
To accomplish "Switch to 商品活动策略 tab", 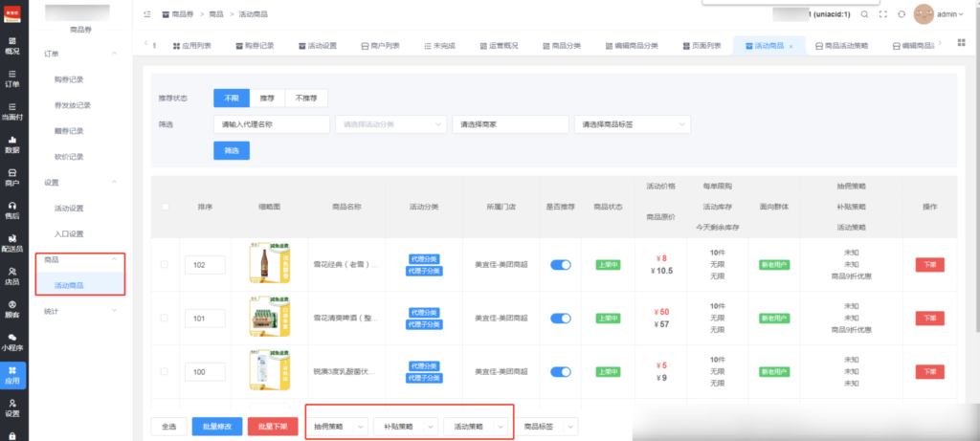I will point(841,46).
